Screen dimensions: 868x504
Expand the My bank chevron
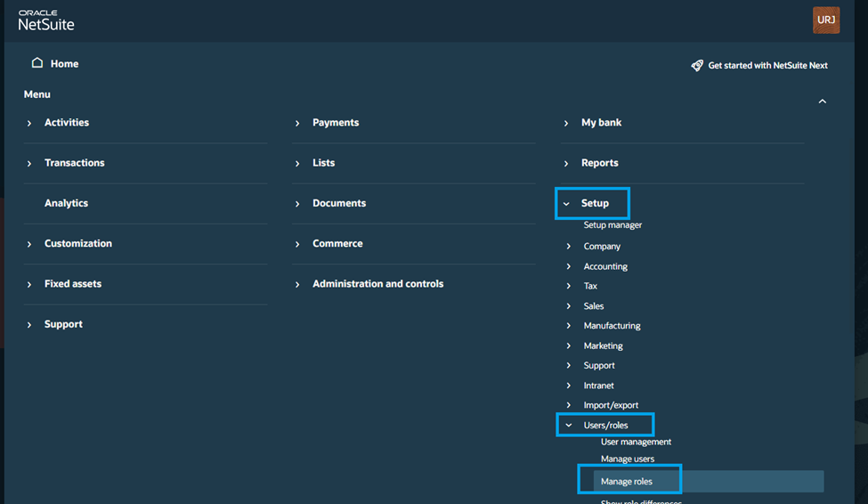565,123
